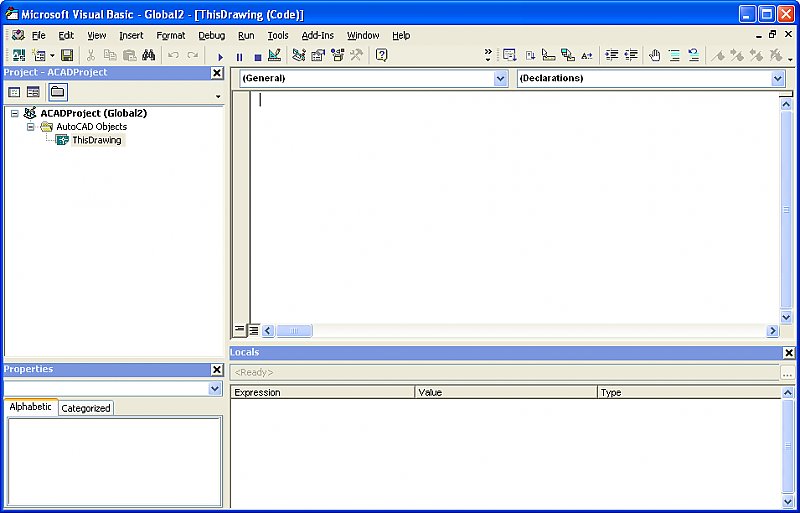Click the Parameter Info edit toolbar icon
The image size is (800, 513).
(567, 55)
